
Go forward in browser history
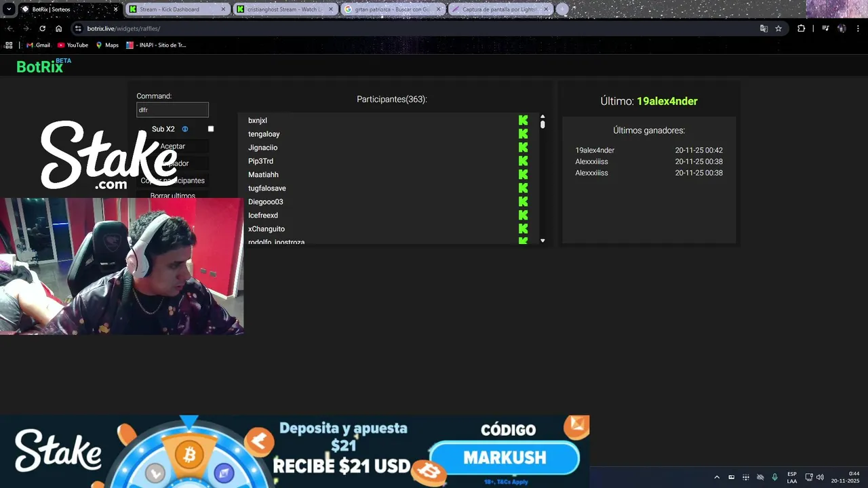coord(26,28)
